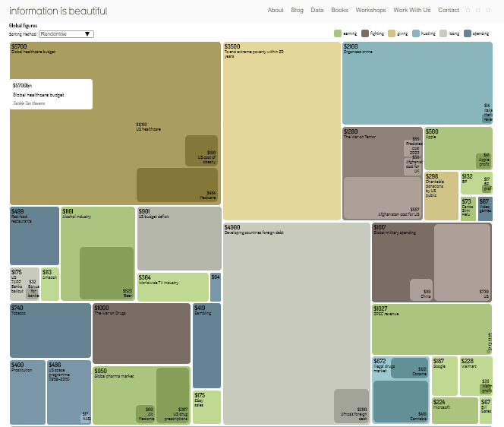Select the $3500 end extreme poverty block
Image resolution: width=504 pixels, height=427 pixels.
[282, 131]
